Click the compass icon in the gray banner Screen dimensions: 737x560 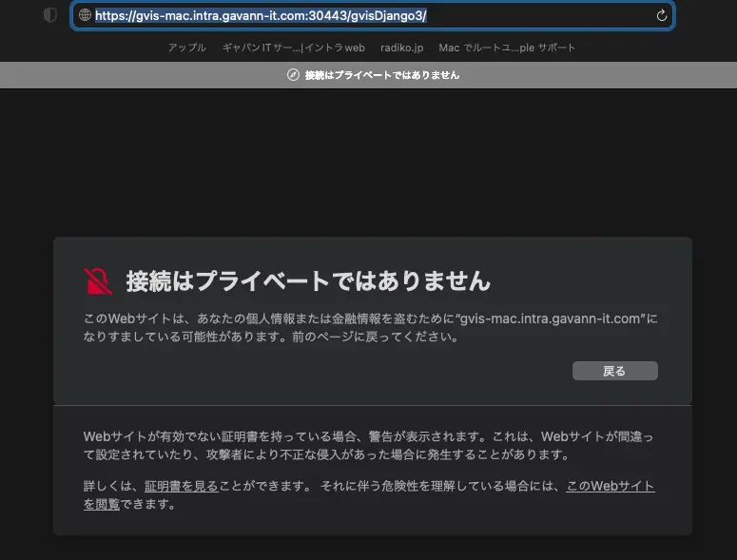coord(293,75)
